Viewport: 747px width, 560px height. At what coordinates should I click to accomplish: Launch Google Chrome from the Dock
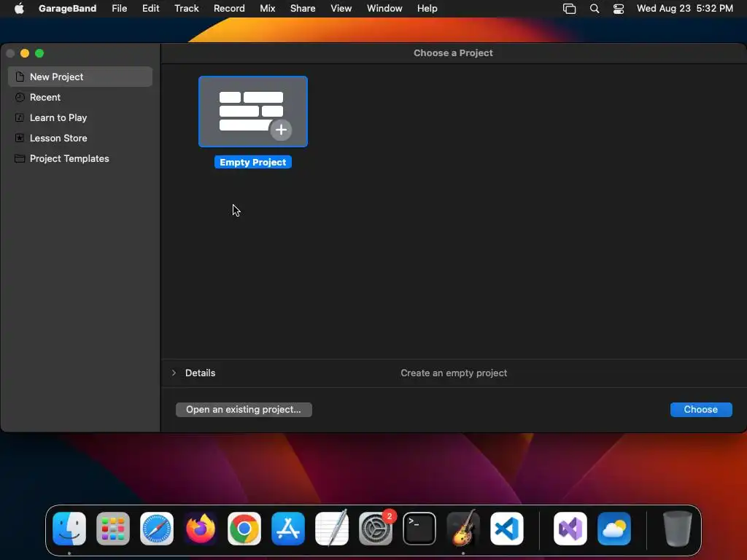tap(244, 529)
